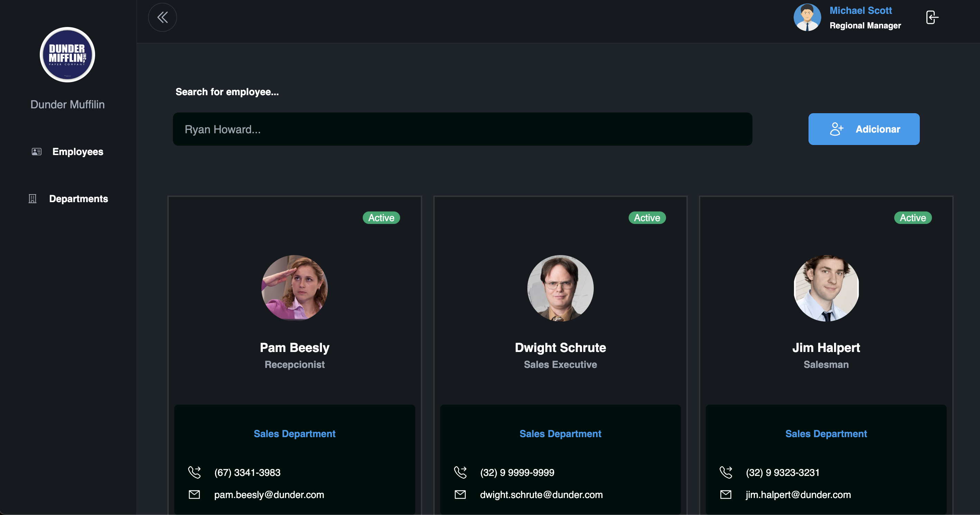Image resolution: width=980 pixels, height=515 pixels.
Task: Click Jim Halpert's profile photo
Action: (x=826, y=288)
